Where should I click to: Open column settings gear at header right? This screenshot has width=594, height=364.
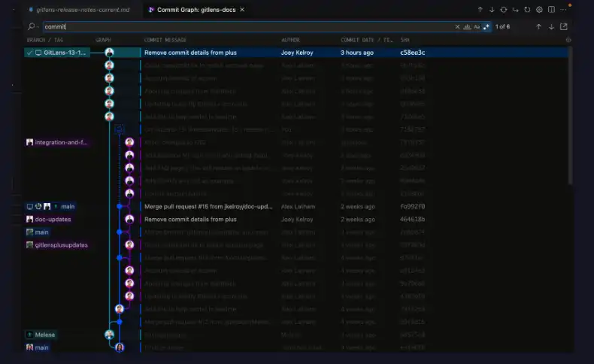coord(568,40)
